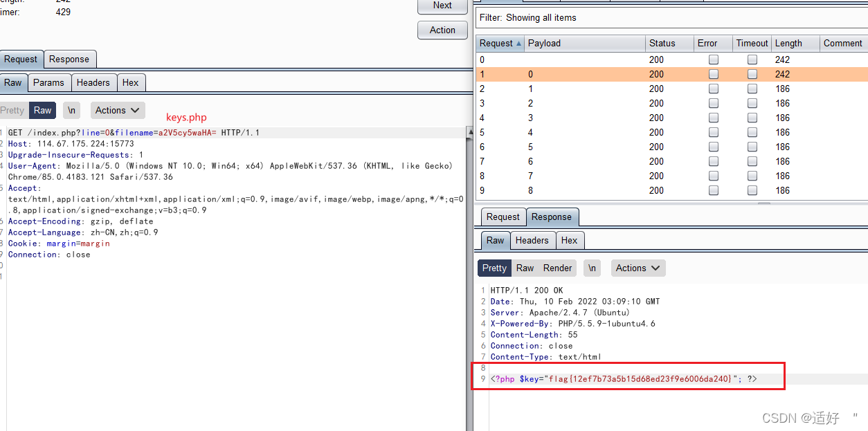868x431 pixels.
Task: Sort results by Request column
Action: [x=500, y=43]
